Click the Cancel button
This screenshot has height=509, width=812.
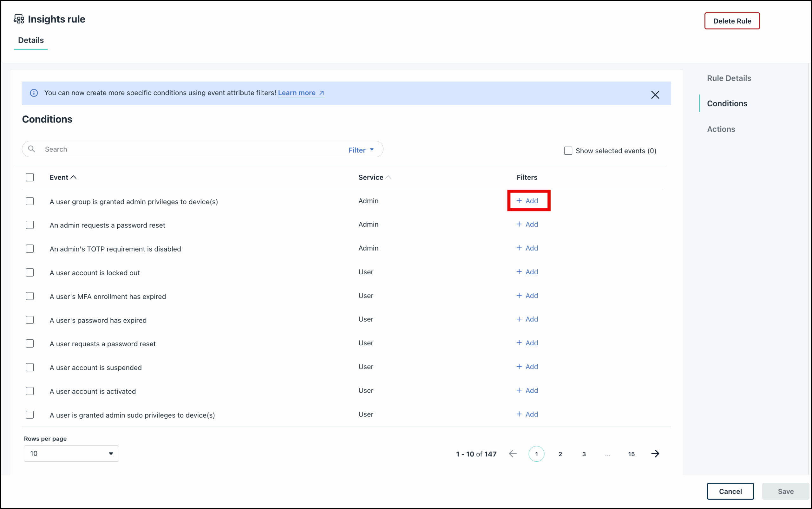[730, 491]
